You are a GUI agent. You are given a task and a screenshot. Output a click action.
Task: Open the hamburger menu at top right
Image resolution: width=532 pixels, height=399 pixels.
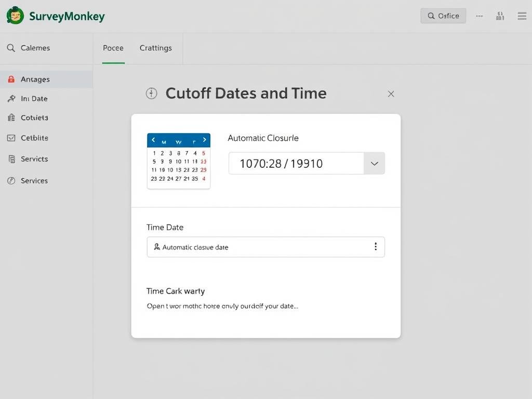522,16
